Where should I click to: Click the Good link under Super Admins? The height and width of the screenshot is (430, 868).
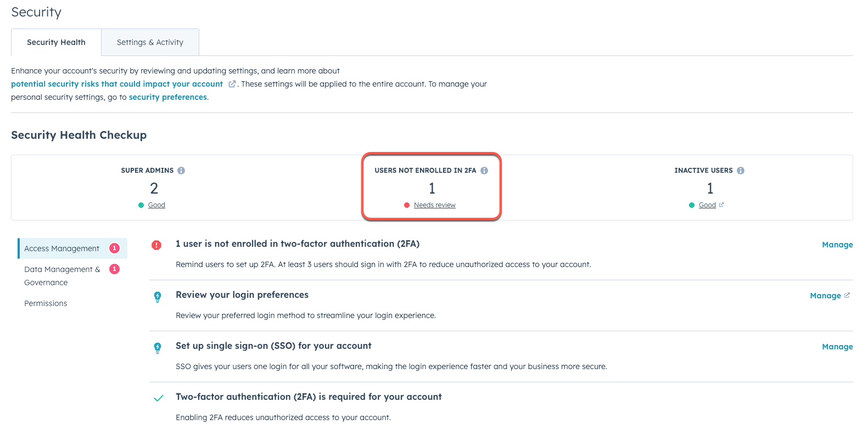[156, 205]
